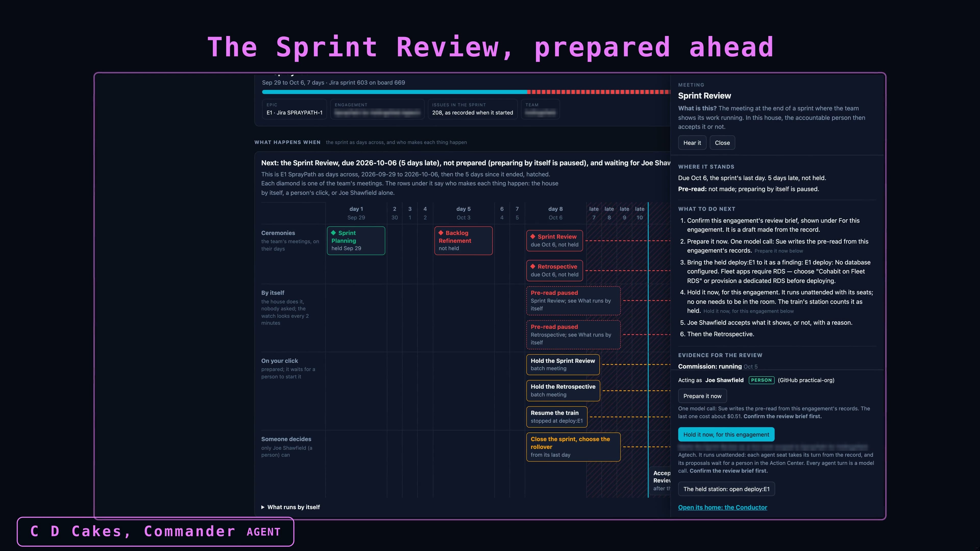
Task: Click 'Hold it now, for this engagement below' hint
Action: pos(748,311)
